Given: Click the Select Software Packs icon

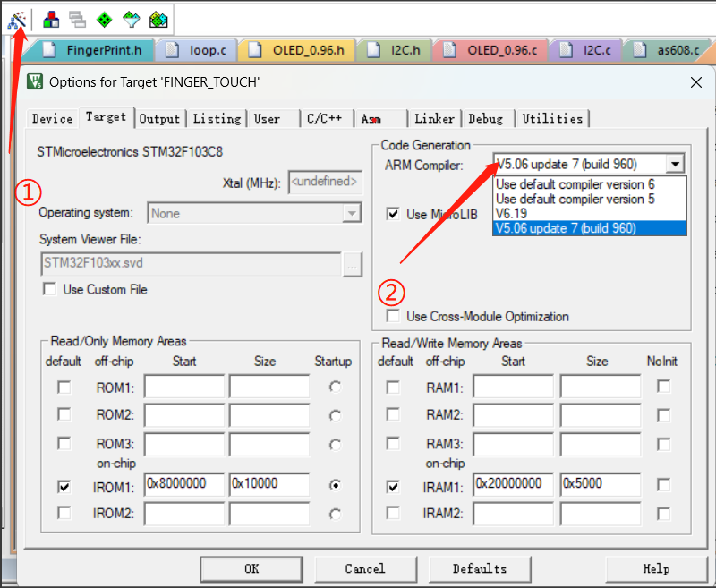Looking at the screenshot, I should pyautogui.click(x=131, y=19).
